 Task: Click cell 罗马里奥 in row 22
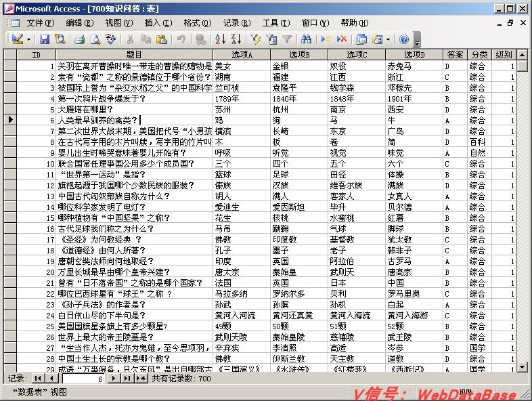pos(414,294)
